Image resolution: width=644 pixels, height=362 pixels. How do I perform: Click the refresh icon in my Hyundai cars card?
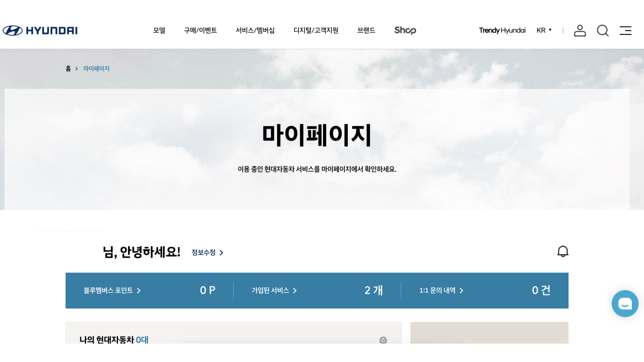pyautogui.click(x=383, y=340)
